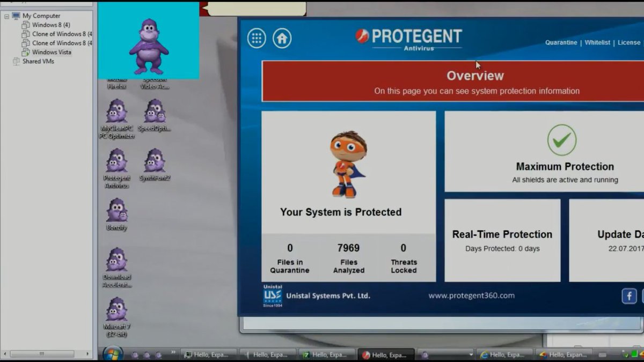Open Whitelist page link

[x=597, y=42]
